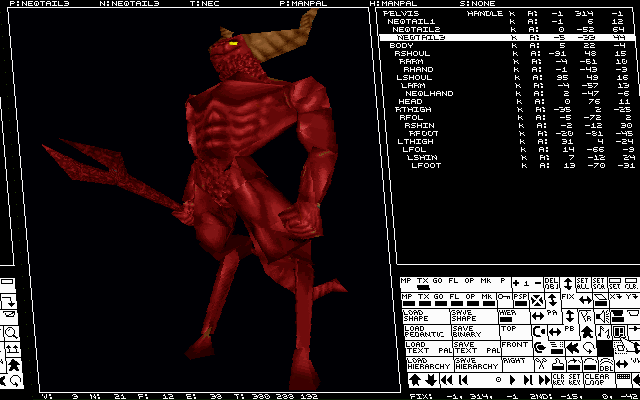The height and width of the screenshot is (400, 640).
Task: Toggle the upper TX flag
Action: (x=423, y=284)
